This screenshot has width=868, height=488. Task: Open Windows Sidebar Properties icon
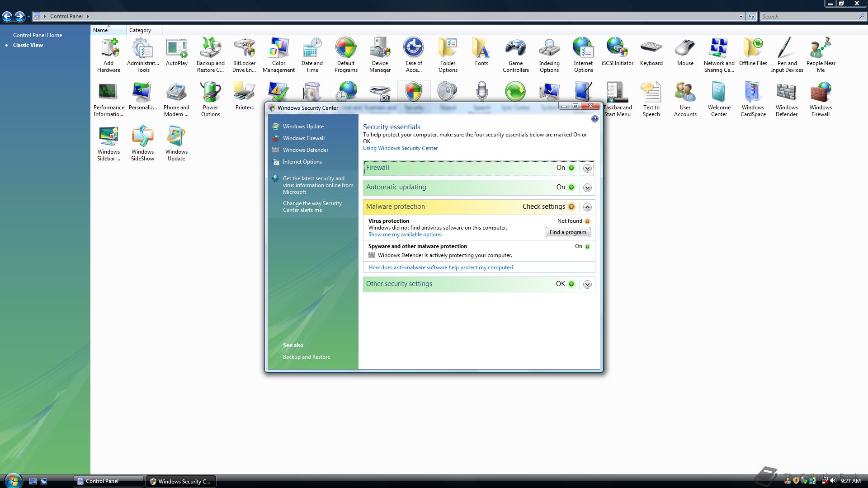[x=108, y=143]
